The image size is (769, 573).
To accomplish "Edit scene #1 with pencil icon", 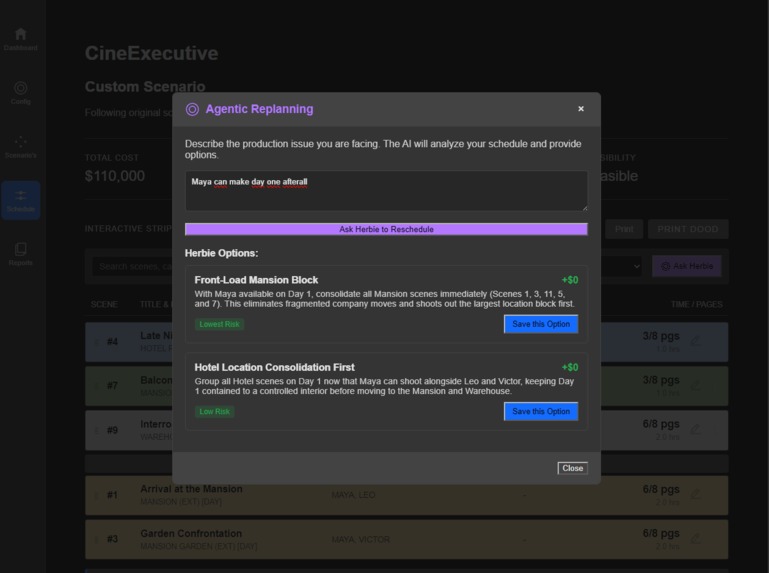I will click(695, 495).
